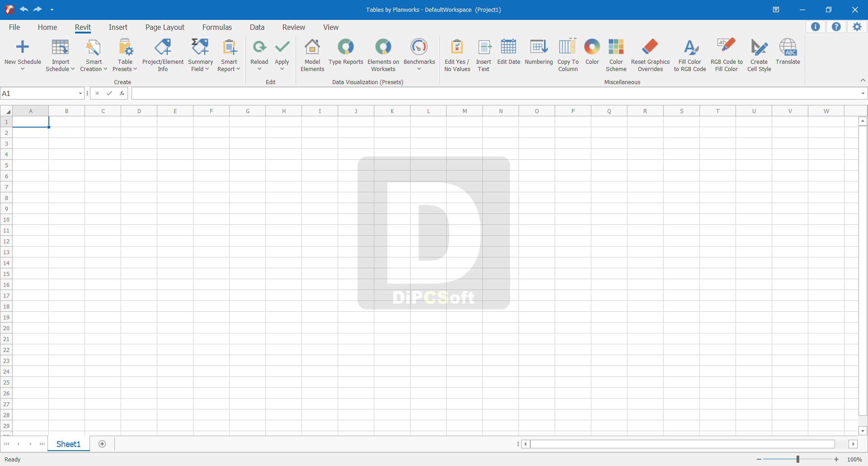Collapse the ribbon with the chevron
Image resolution: width=868 pixels, height=466 pixels.
[x=863, y=80]
